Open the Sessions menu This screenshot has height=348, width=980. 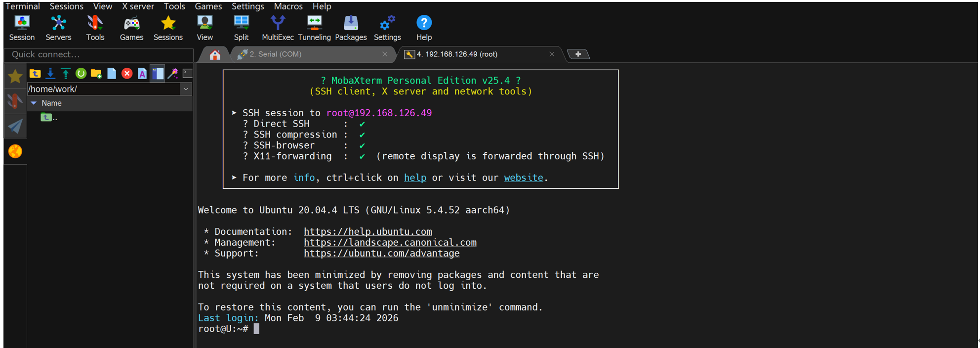pos(67,6)
